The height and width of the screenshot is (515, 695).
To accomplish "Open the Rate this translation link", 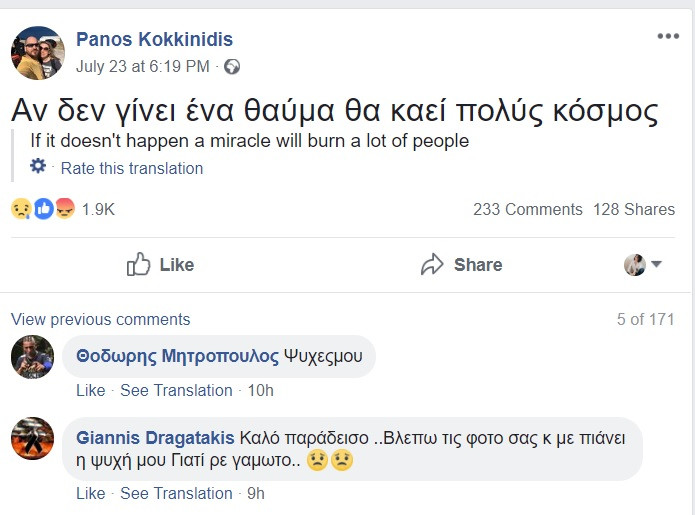I will pos(132,168).
